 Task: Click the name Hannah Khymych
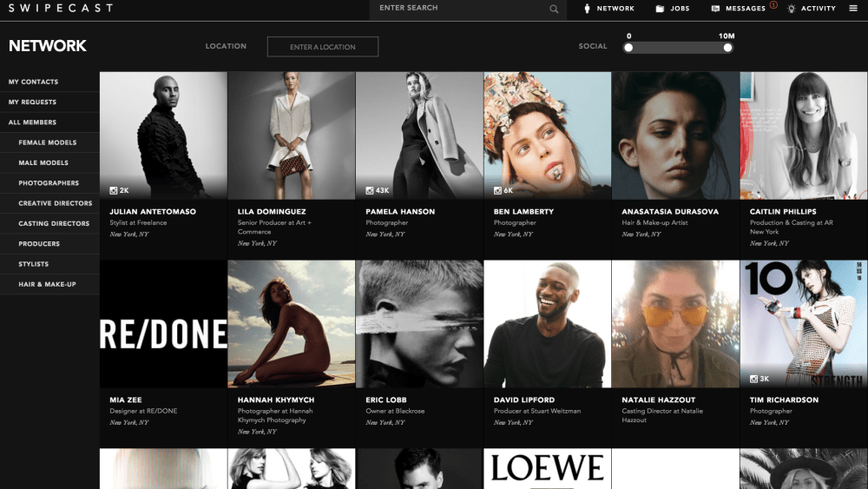click(276, 400)
